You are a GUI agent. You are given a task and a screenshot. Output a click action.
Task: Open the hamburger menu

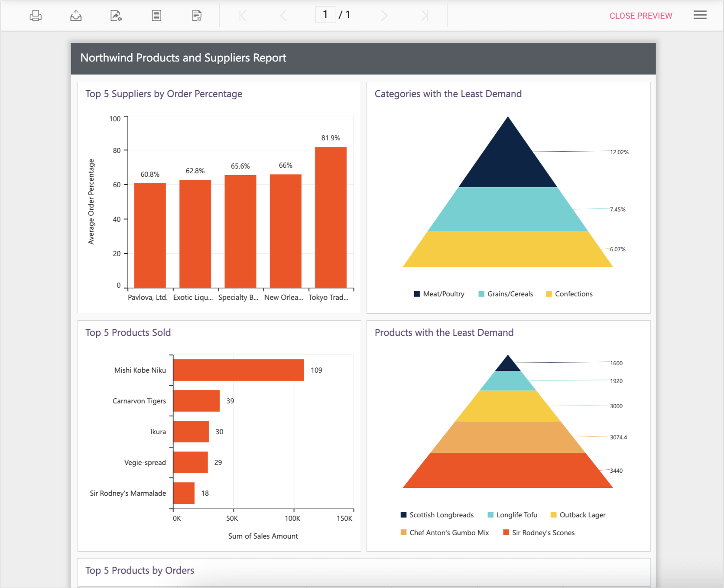pos(700,15)
